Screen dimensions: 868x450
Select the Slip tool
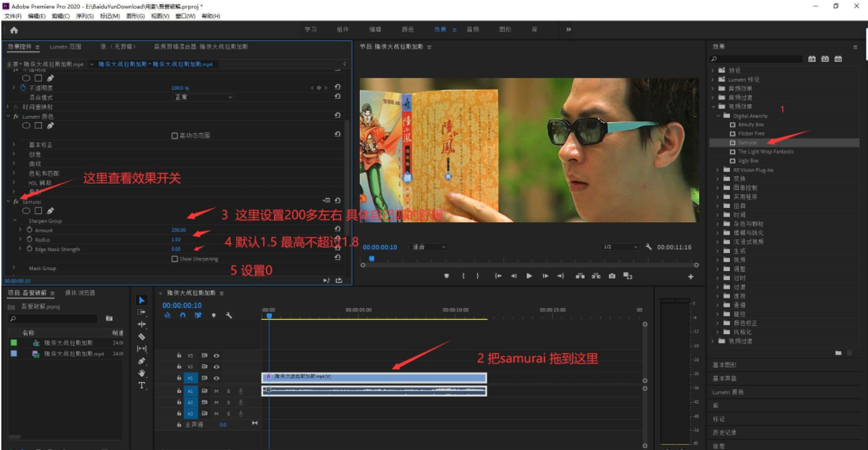coord(142,348)
